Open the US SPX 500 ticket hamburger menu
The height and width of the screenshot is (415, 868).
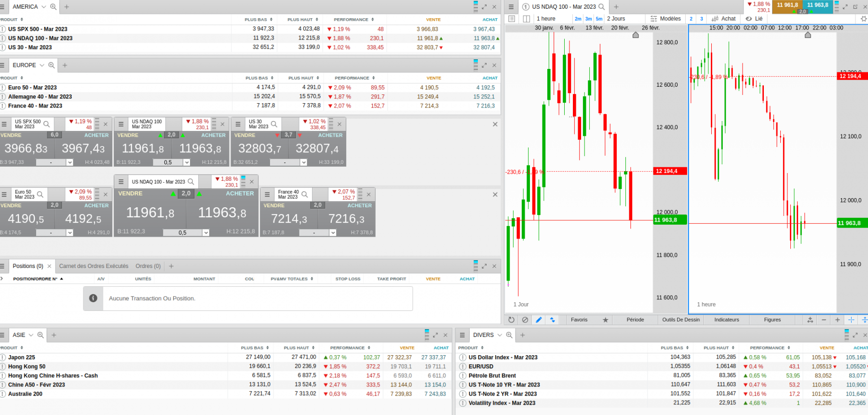(4, 124)
